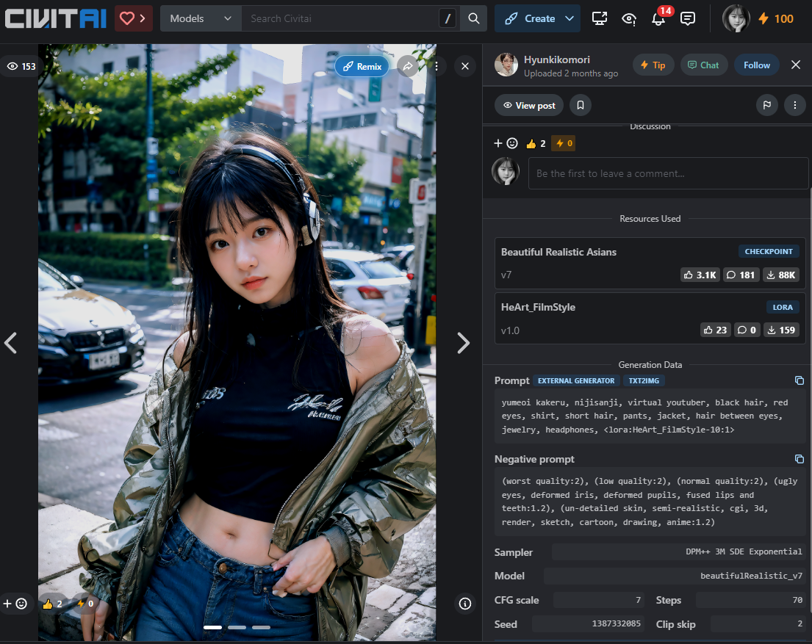Image resolution: width=812 pixels, height=644 pixels.
Task: Bookmark image to collection icon
Action: coord(581,106)
